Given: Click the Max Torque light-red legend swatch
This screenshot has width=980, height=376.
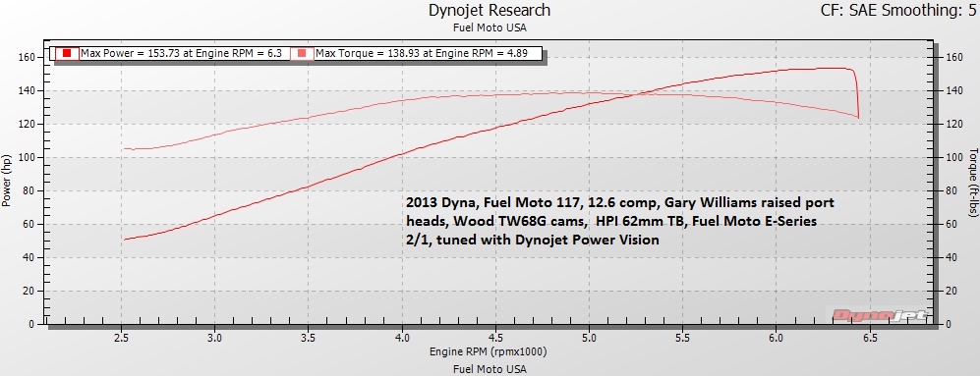Looking at the screenshot, I should point(302,54).
